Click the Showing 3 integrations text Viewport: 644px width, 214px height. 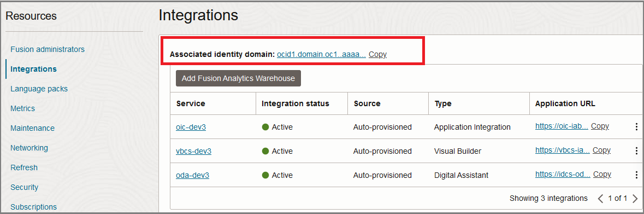pyautogui.click(x=549, y=198)
